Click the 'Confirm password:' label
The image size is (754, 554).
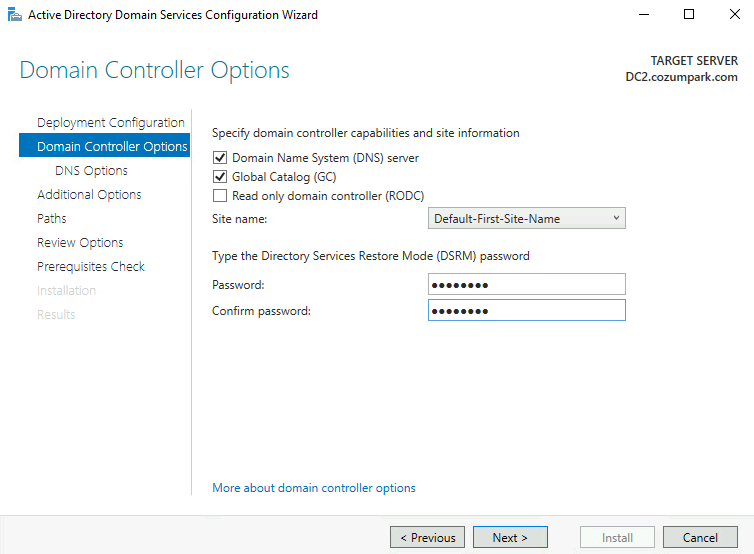click(261, 311)
